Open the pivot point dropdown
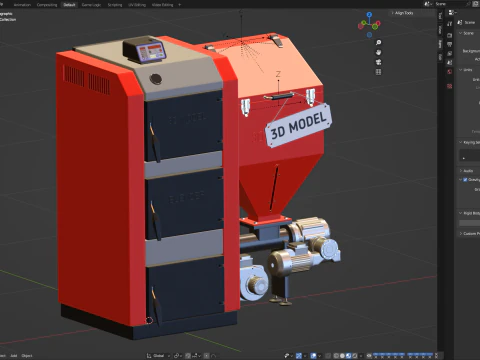 click(x=178, y=356)
